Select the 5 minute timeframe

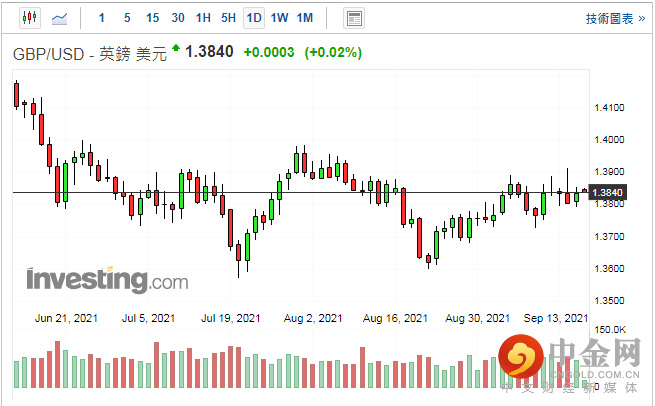(x=127, y=18)
